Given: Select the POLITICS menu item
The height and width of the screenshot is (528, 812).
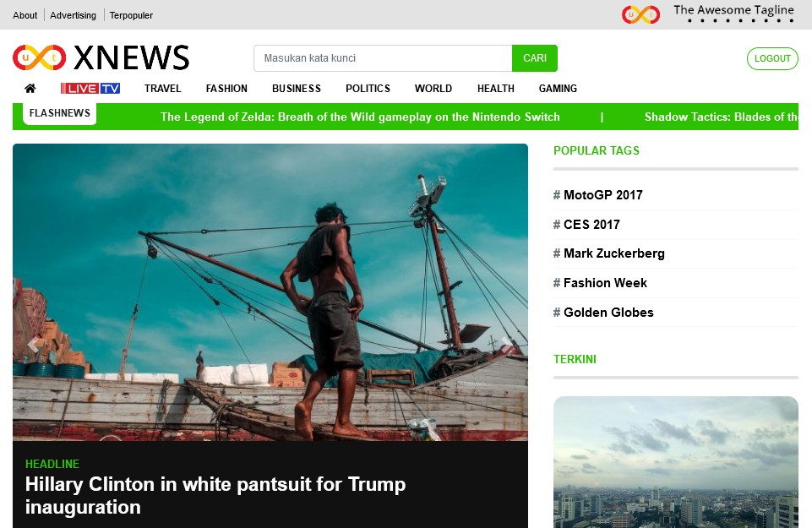Looking at the screenshot, I should (368, 89).
